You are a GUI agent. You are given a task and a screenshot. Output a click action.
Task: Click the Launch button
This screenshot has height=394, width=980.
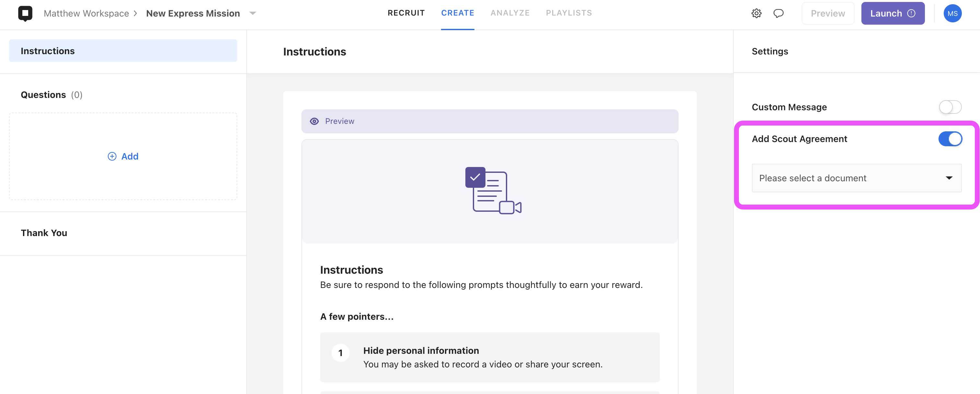coord(892,13)
